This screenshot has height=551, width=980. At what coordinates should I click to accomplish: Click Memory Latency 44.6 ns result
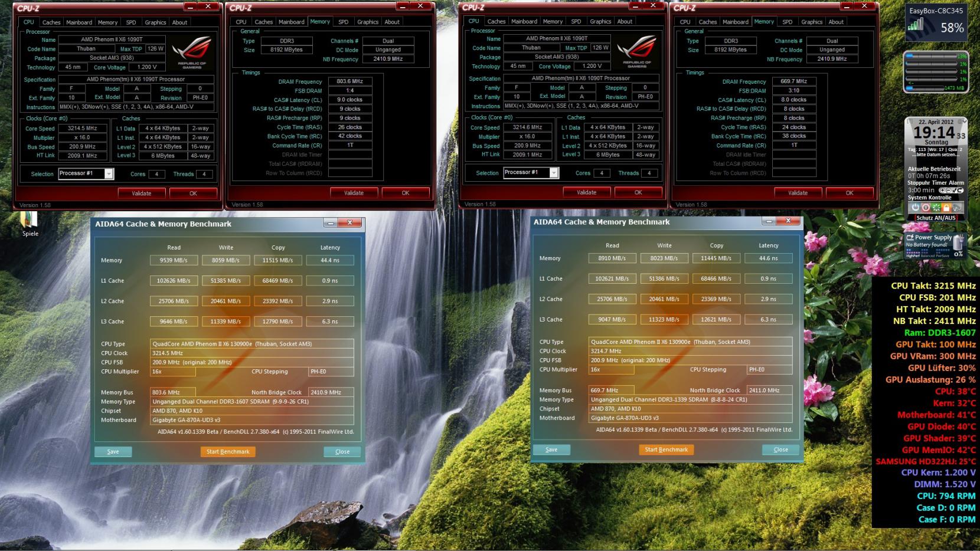tap(769, 258)
